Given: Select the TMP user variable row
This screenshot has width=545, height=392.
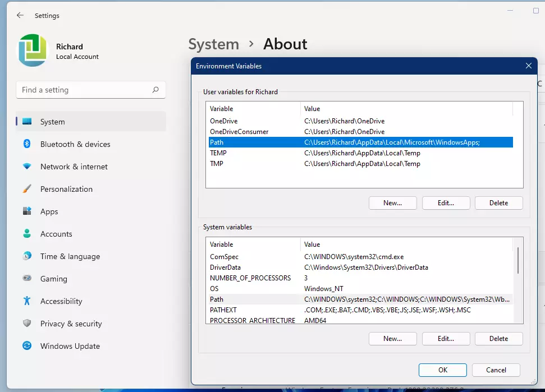Looking at the screenshot, I should [361, 164].
